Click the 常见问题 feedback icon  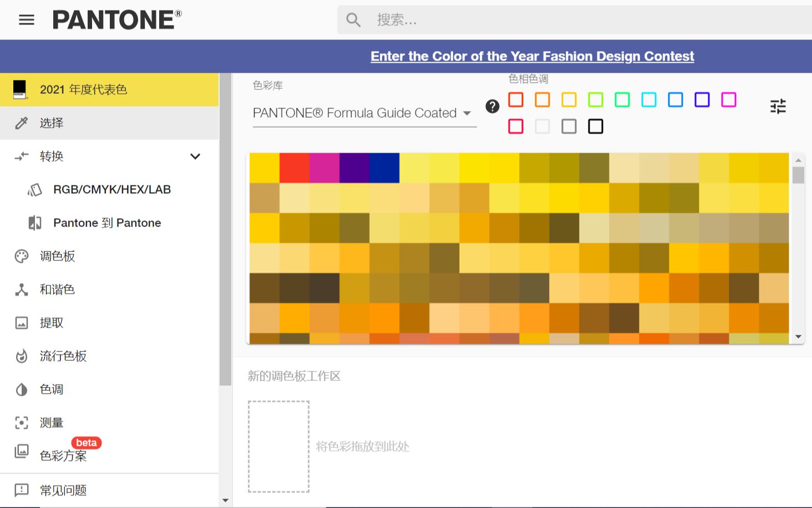21,490
